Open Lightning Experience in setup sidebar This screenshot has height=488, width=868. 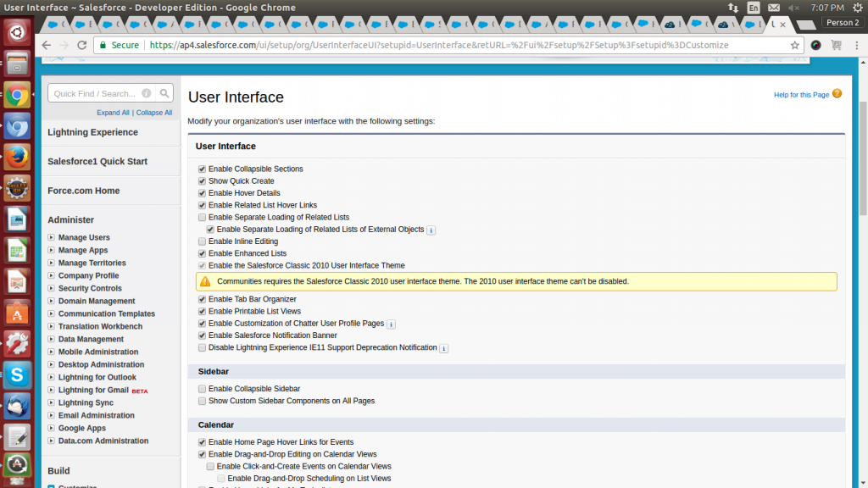pos(92,132)
